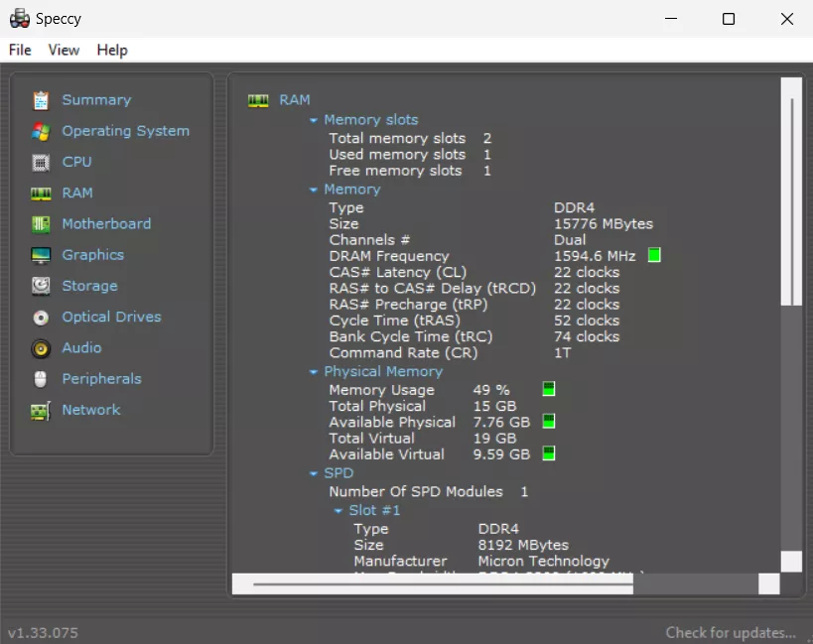Screen dimensions: 813x644
Task: Collapse the SPD section arrow
Action: 314,474
